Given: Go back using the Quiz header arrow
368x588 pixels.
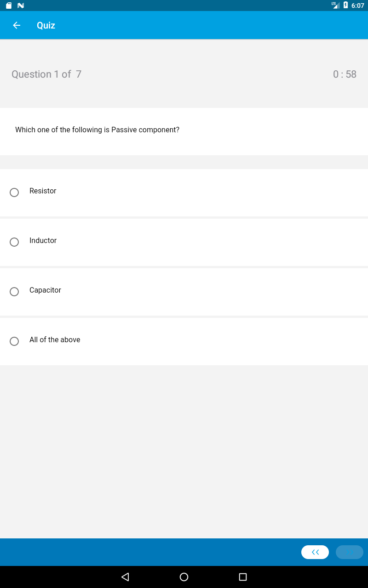Looking at the screenshot, I should pos(17,25).
